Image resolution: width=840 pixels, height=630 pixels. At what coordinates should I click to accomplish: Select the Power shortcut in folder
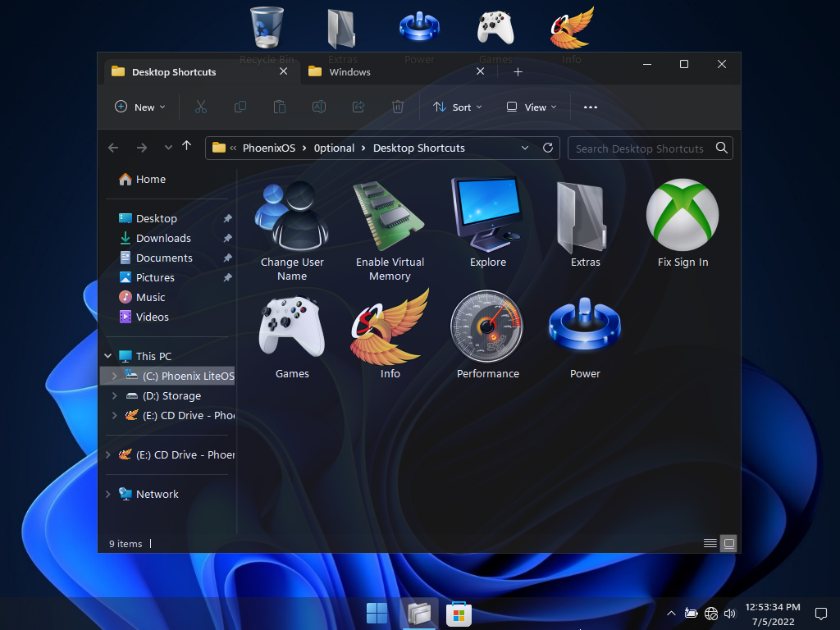tap(585, 336)
